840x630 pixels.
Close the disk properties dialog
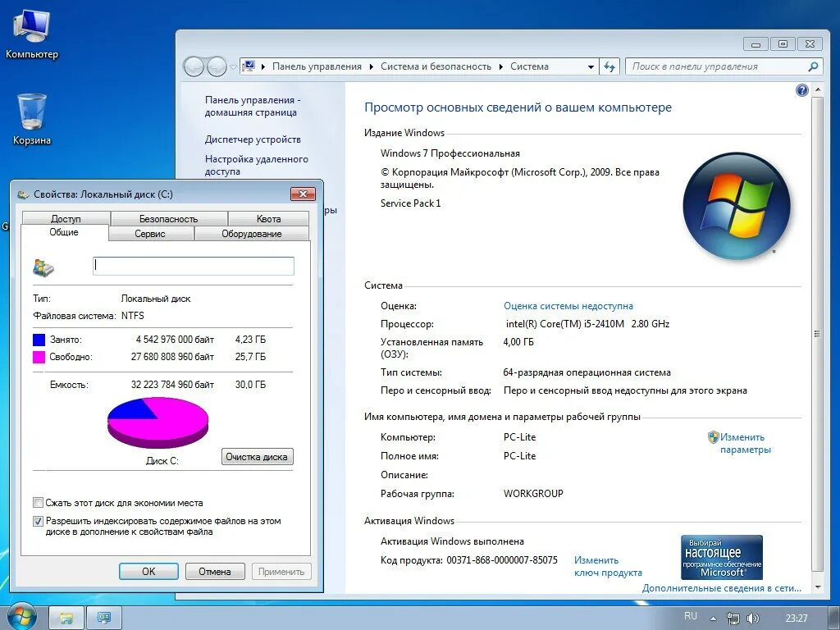click(x=303, y=194)
